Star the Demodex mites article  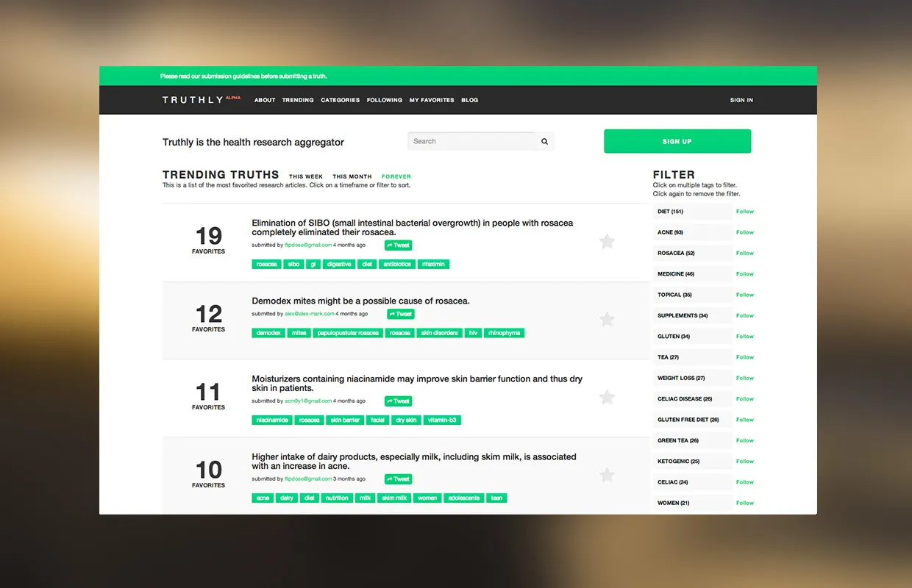pyautogui.click(x=607, y=319)
